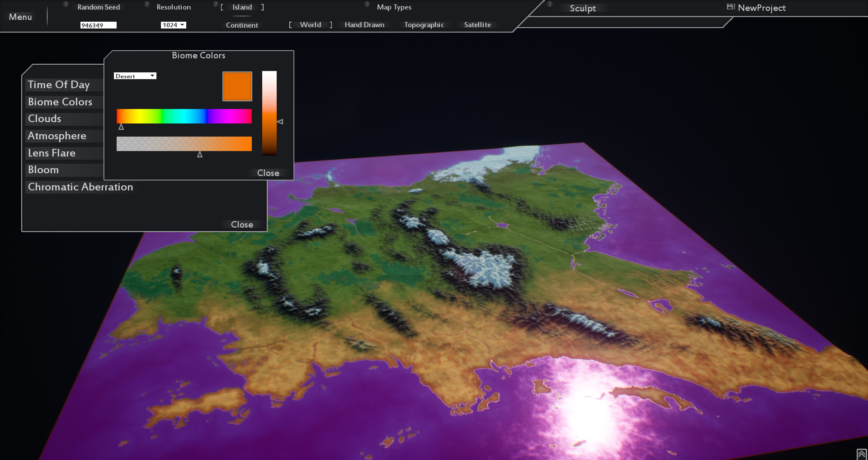The width and height of the screenshot is (868, 460).
Task: Close the Biome Colors dialog
Action: tap(268, 173)
